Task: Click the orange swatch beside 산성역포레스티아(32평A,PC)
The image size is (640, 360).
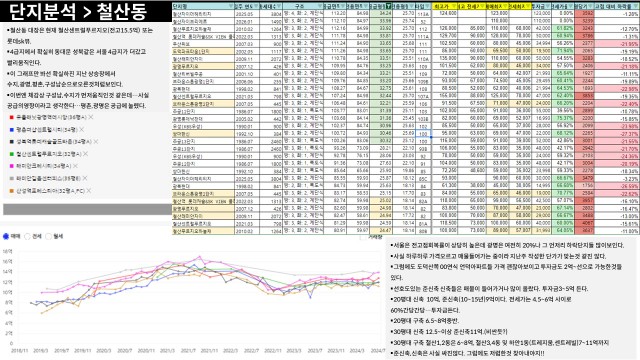Action: tap(11, 191)
